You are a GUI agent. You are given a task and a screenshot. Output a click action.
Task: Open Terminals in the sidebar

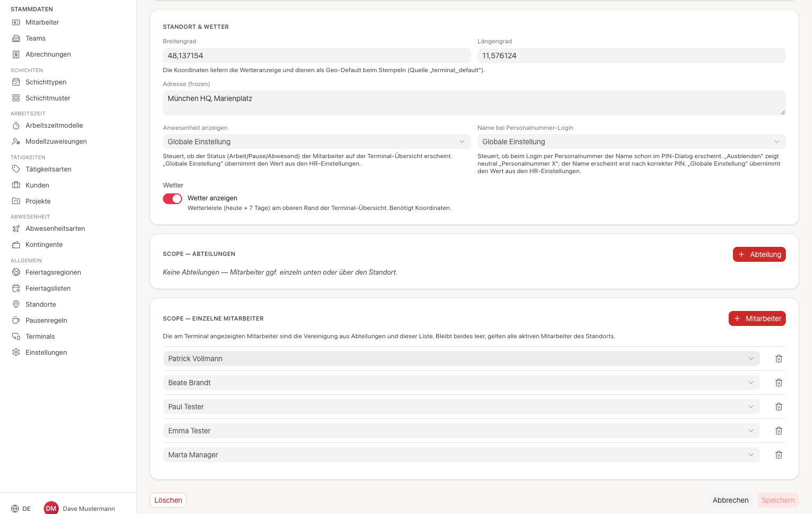coord(40,337)
